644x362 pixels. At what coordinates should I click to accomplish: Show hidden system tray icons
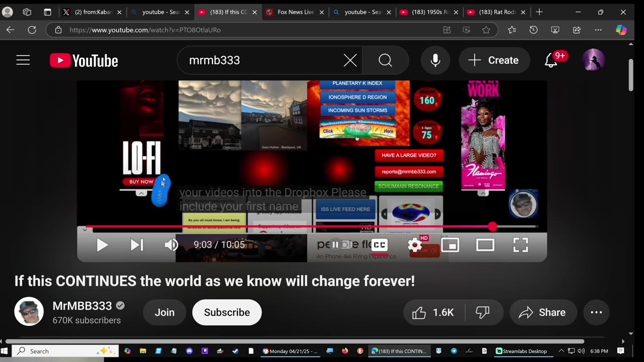click(561, 351)
